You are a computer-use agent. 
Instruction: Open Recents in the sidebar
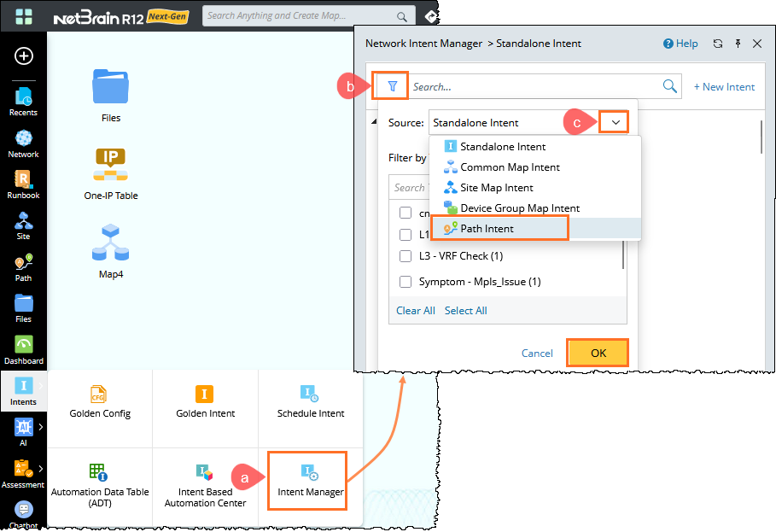tap(23, 102)
